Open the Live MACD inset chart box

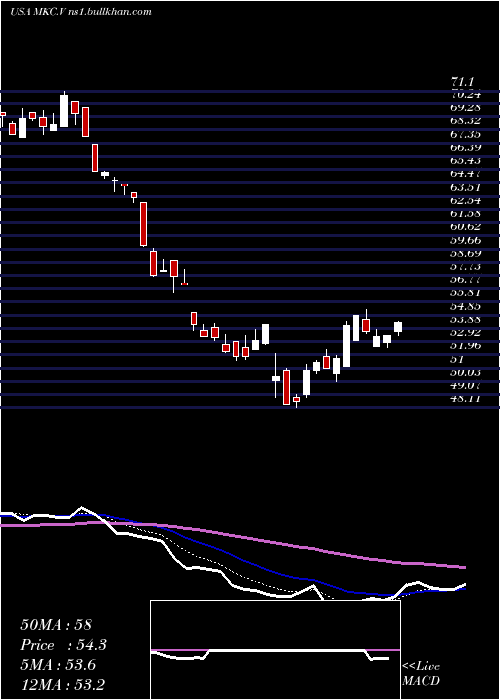[x=275, y=650]
